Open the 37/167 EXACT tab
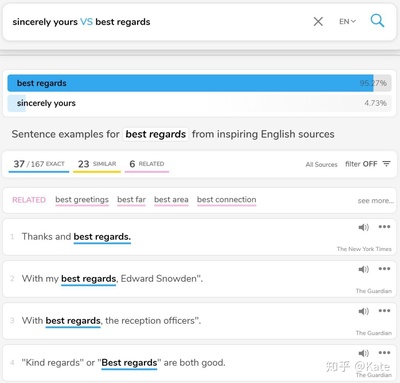This screenshot has width=400, height=383. pyautogui.click(x=39, y=164)
